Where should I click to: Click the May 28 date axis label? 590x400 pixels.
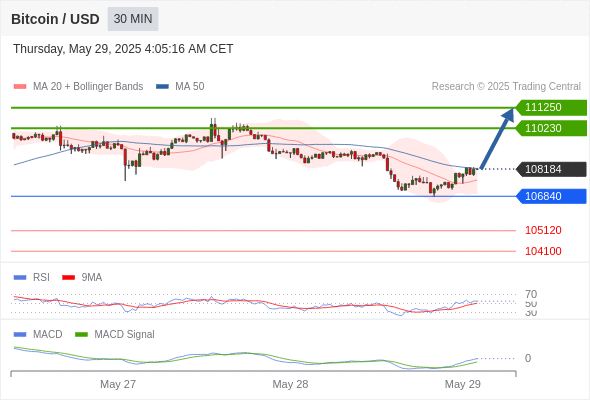tap(290, 384)
